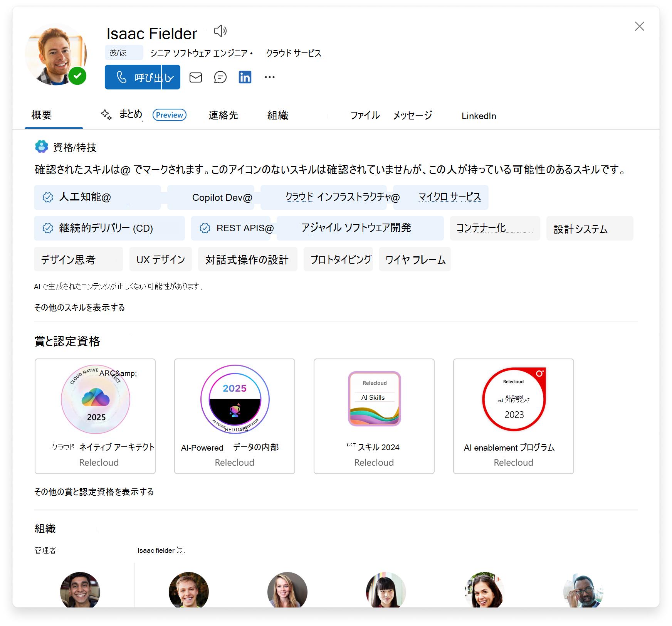Open the dark-haired smiling woman's avatar

tap(485, 590)
